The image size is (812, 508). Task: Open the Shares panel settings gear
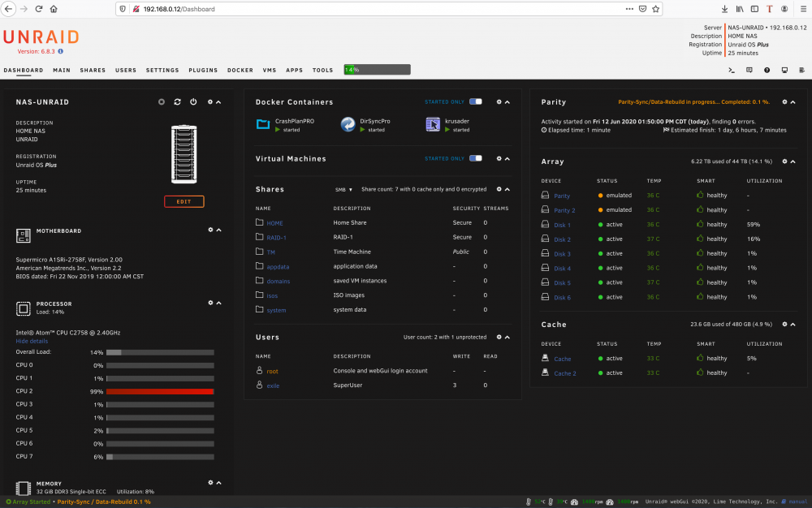(499, 189)
